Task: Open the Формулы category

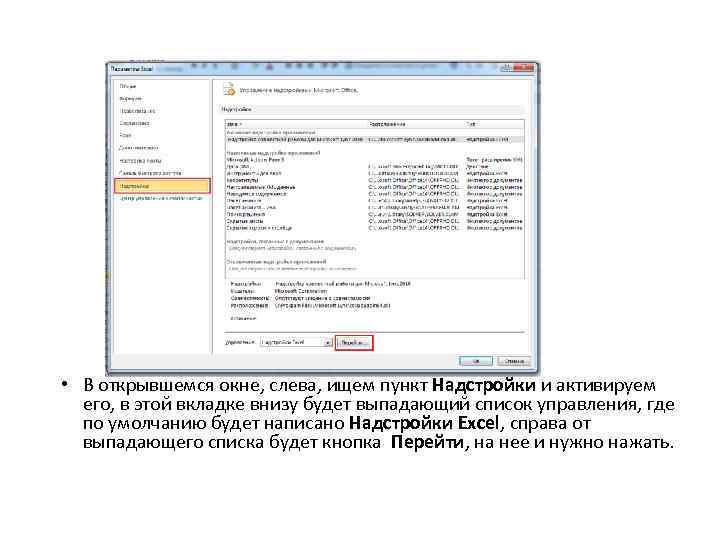Action: (131, 99)
